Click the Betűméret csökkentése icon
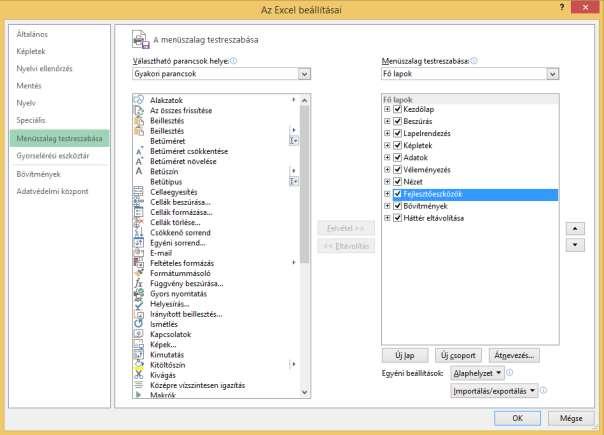 [x=138, y=151]
